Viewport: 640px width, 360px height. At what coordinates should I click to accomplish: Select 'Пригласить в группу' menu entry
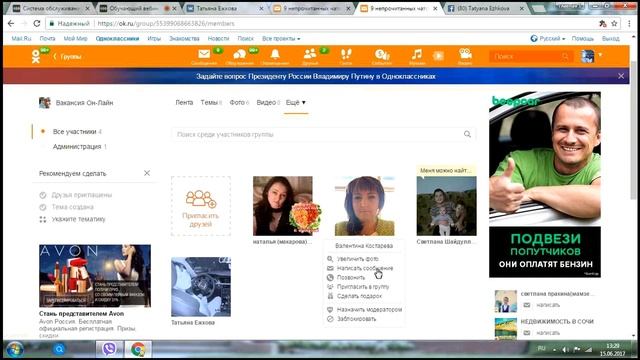click(362, 287)
